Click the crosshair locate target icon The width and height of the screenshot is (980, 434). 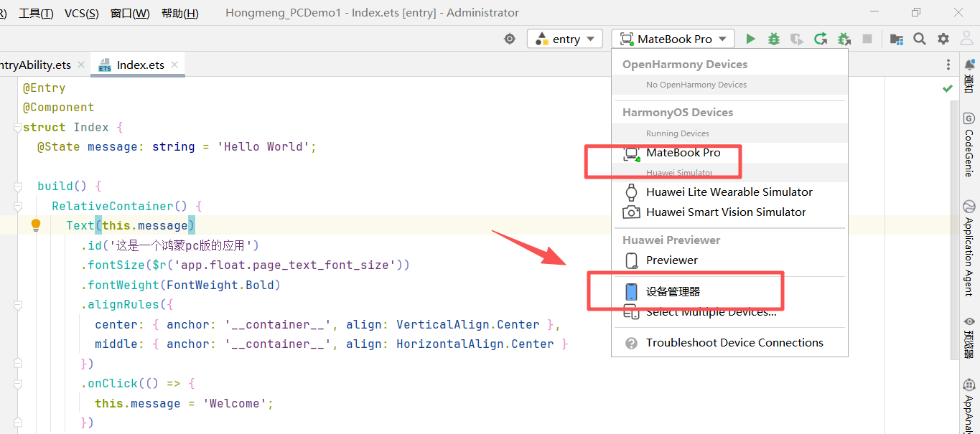click(510, 39)
